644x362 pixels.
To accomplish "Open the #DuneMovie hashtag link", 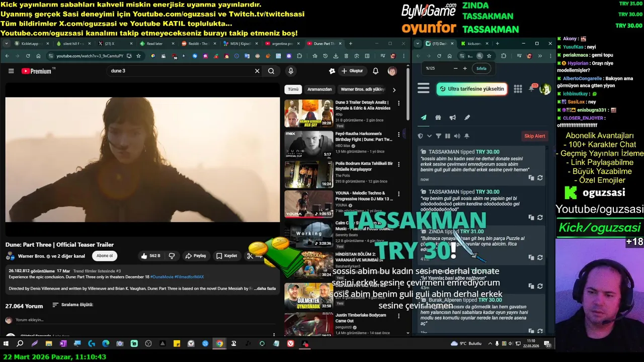I will pyautogui.click(x=162, y=277).
